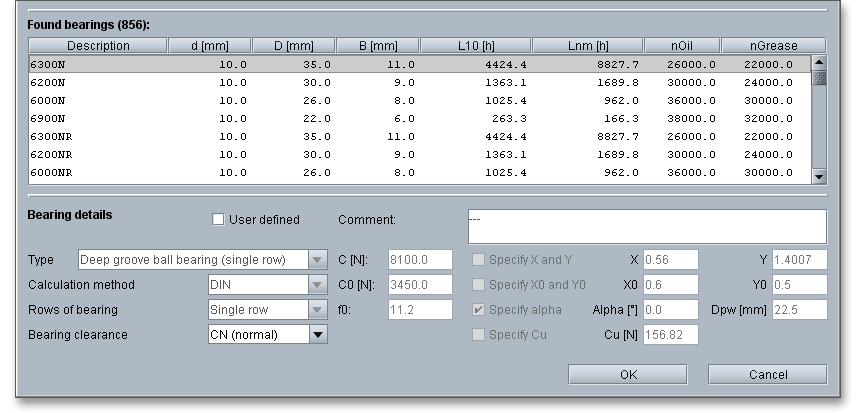Screen dimensions: 856x413
Task: Click the Comment text field
Action: pos(647,226)
